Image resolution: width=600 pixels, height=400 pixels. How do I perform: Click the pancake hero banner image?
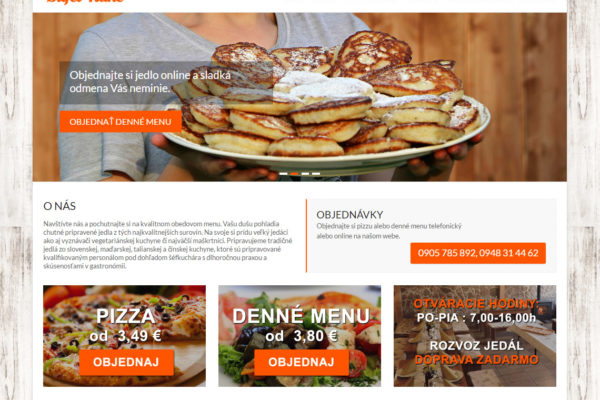click(300, 97)
